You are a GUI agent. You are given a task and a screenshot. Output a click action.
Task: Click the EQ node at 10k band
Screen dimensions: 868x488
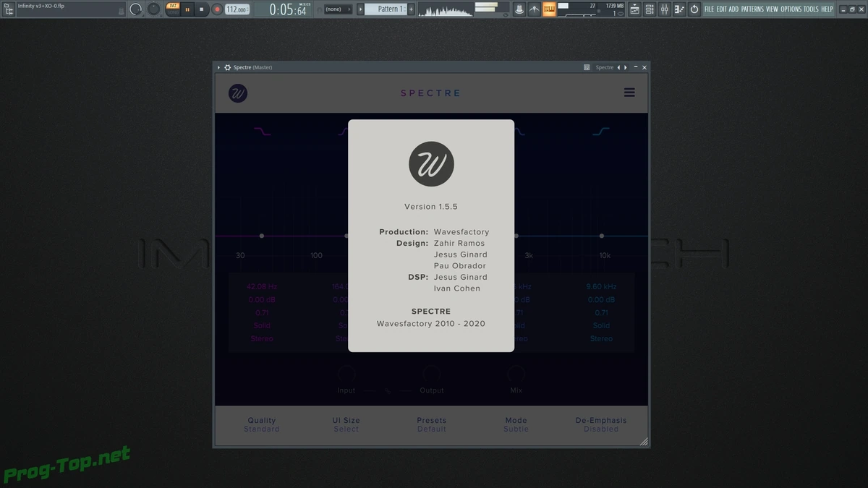(x=601, y=236)
